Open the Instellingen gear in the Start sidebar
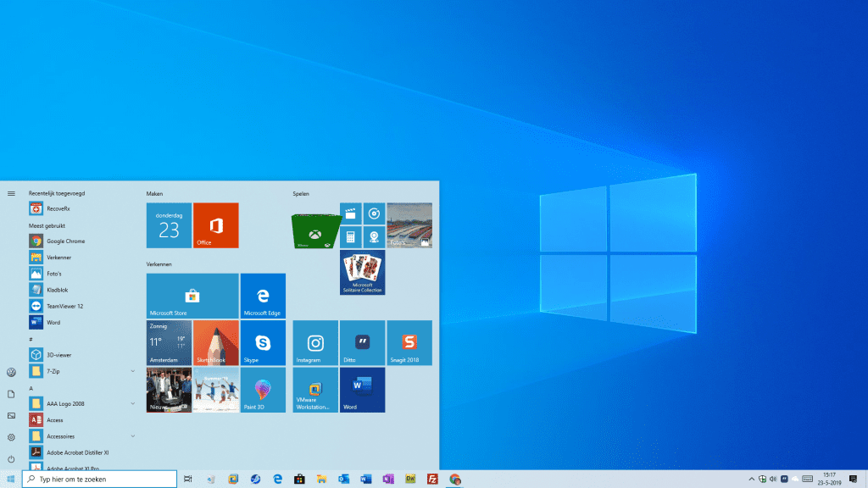Screen dimensions: 868x488 11,435
